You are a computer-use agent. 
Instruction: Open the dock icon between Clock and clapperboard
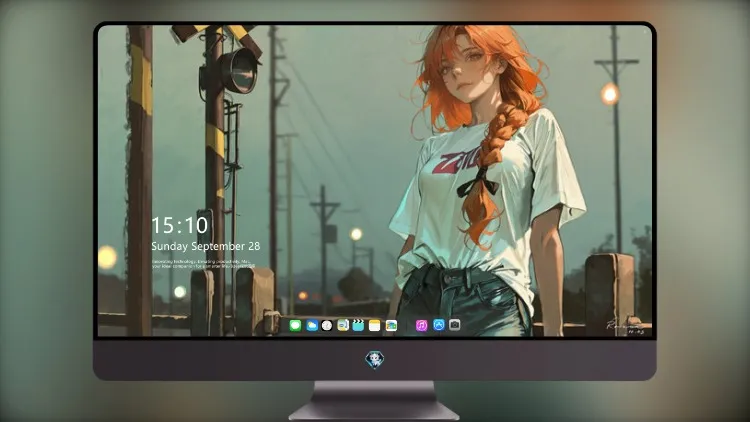(342, 325)
